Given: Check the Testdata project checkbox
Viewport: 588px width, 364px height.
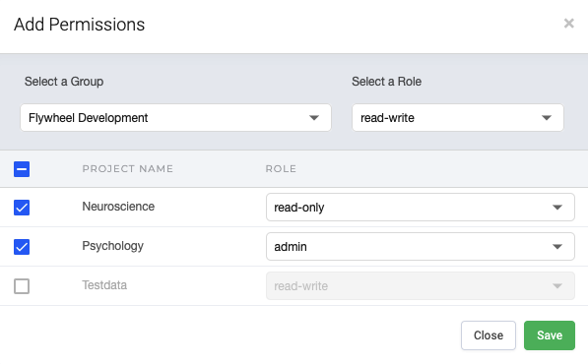Looking at the screenshot, I should pos(22,286).
